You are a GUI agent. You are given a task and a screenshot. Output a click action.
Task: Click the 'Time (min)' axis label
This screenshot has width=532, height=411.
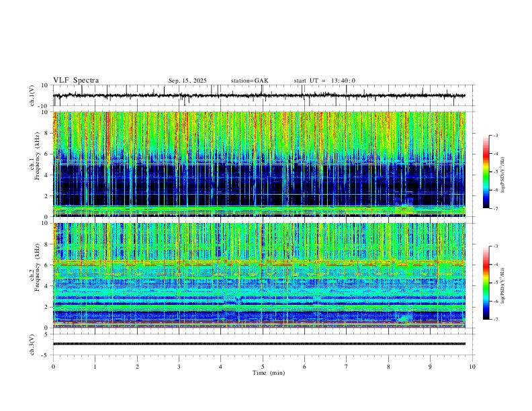(x=269, y=373)
